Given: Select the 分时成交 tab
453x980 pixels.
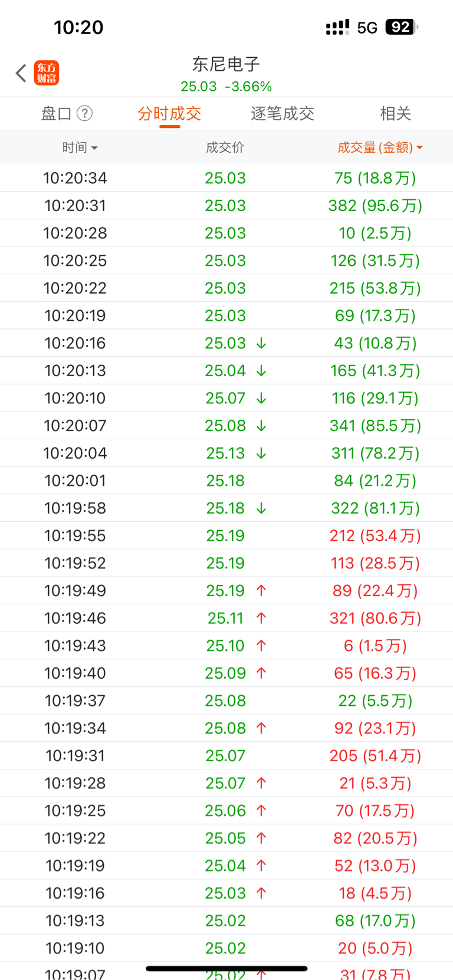Looking at the screenshot, I should [169, 113].
